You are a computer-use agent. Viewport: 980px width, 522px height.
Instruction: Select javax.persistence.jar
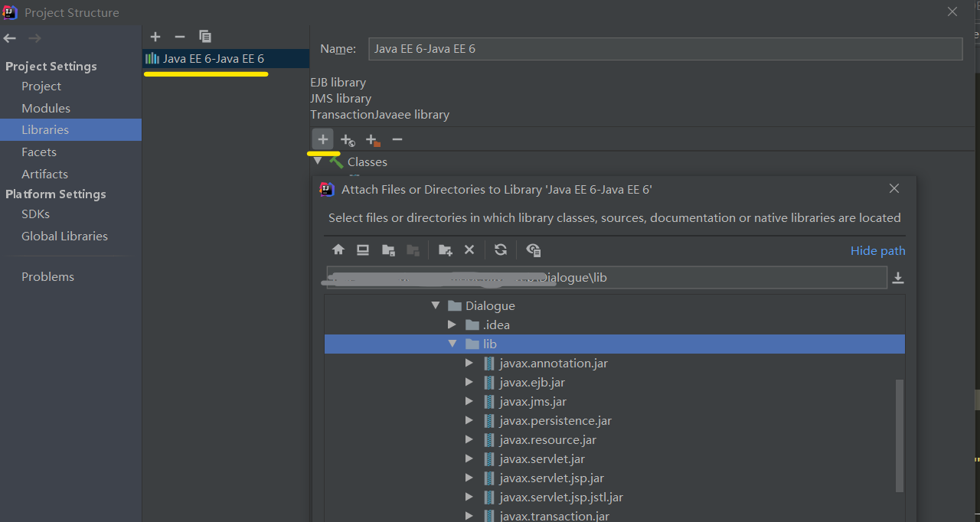(555, 420)
